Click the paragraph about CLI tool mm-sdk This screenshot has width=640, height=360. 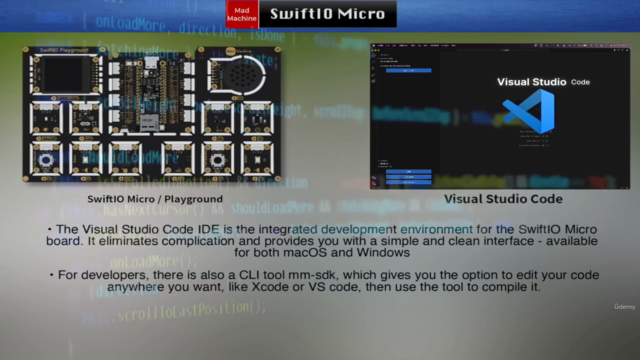click(324, 281)
